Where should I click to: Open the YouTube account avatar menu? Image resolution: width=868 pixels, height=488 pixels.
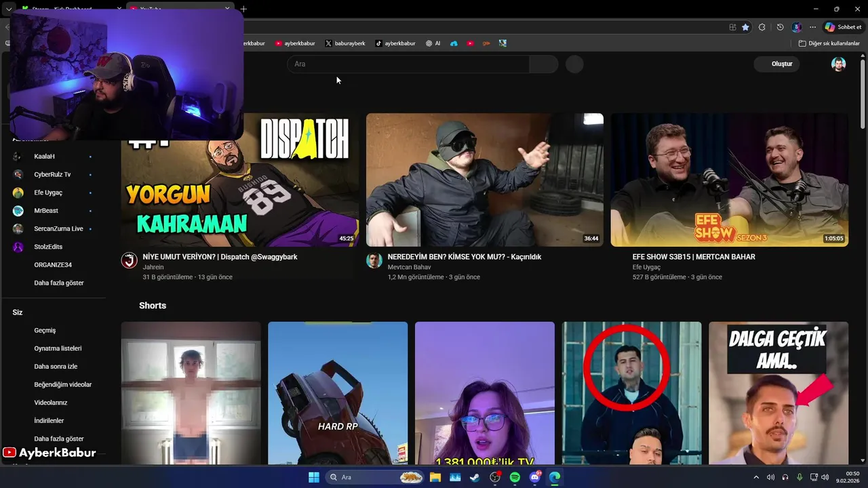point(839,64)
